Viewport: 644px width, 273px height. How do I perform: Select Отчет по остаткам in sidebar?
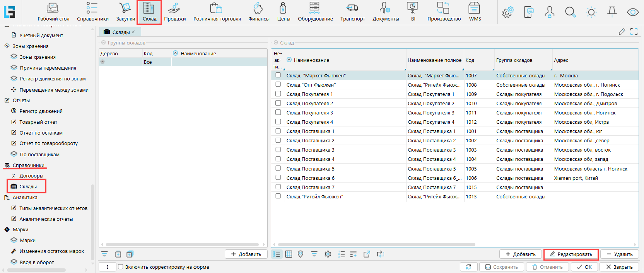(41, 133)
